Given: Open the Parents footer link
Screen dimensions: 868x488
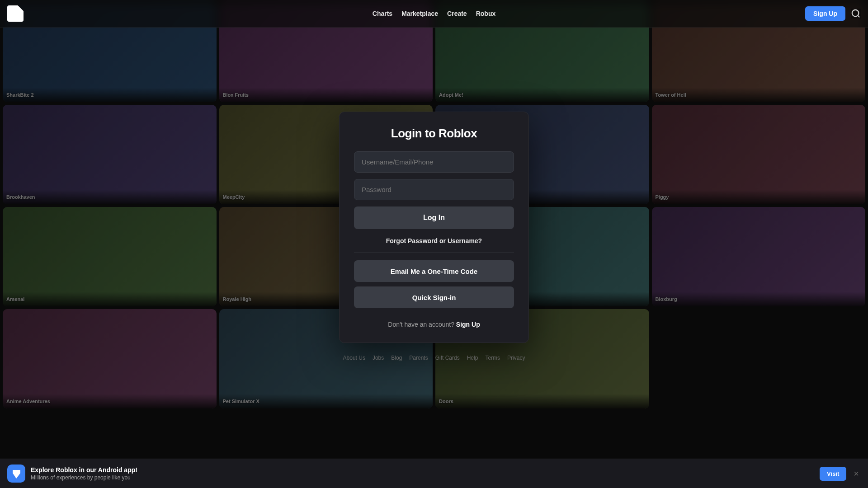Looking at the screenshot, I should (x=418, y=358).
